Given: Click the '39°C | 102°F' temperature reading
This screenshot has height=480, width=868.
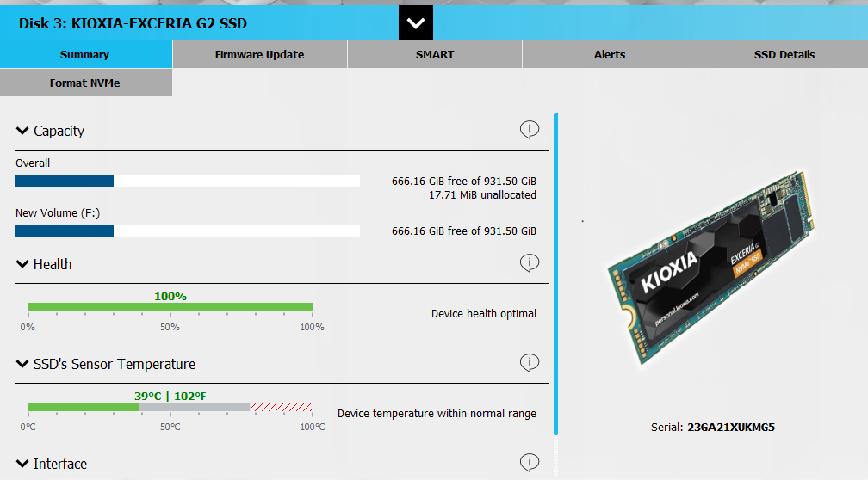Looking at the screenshot, I should [x=170, y=396].
